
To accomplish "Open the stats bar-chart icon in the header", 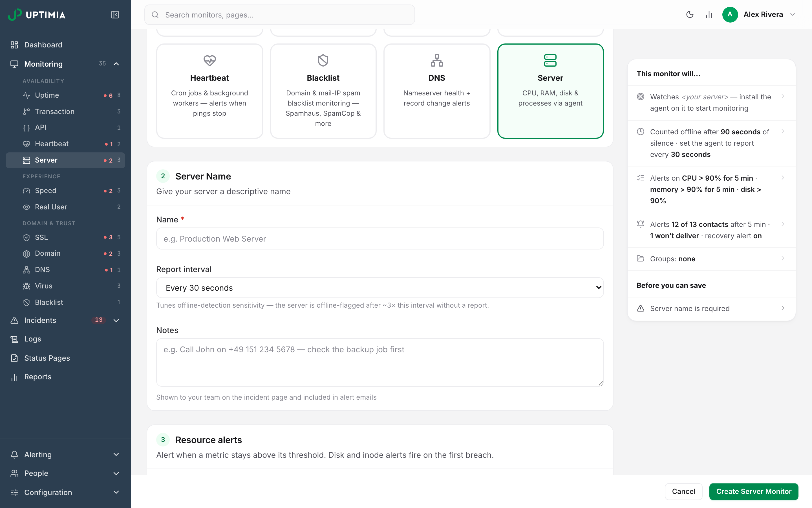I will 709,14.
